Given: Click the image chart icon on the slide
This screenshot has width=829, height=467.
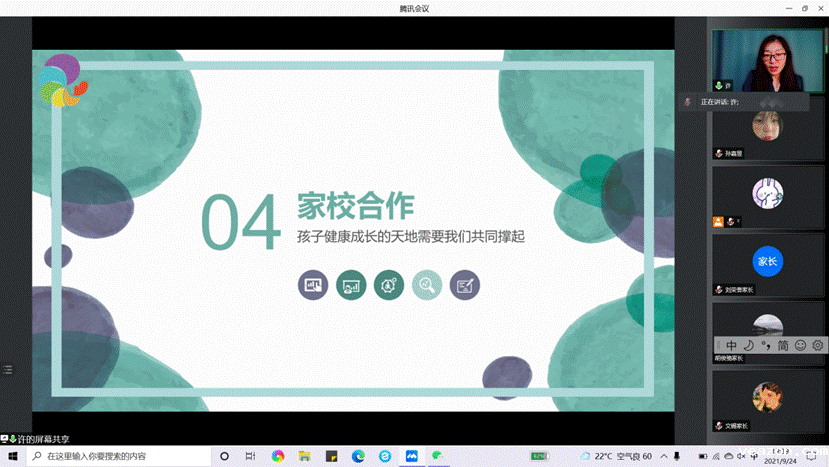Looking at the screenshot, I should click(351, 285).
